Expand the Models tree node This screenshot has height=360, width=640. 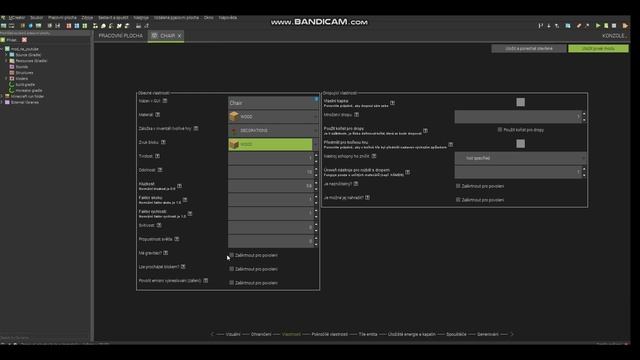[x=7, y=78]
